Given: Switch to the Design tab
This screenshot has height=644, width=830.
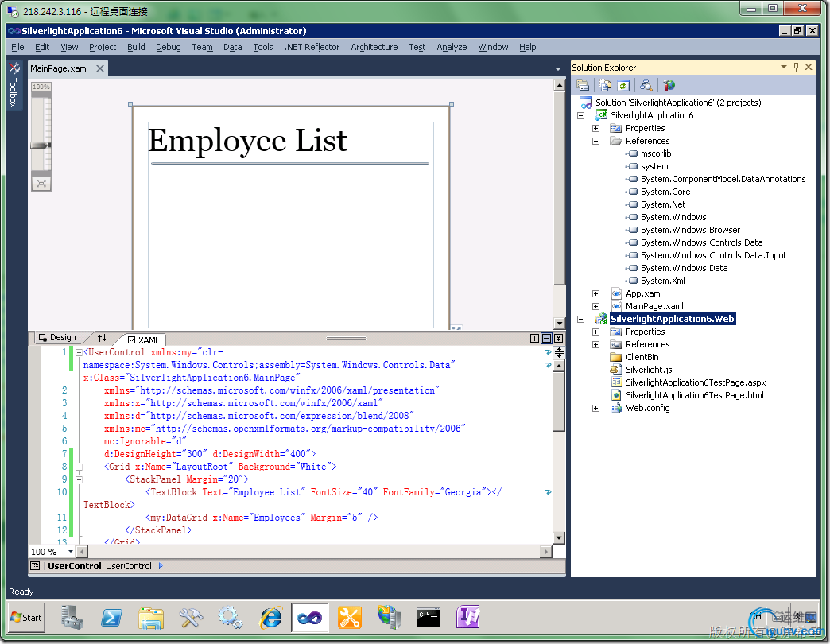Looking at the screenshot, I should tap(57, 338).
